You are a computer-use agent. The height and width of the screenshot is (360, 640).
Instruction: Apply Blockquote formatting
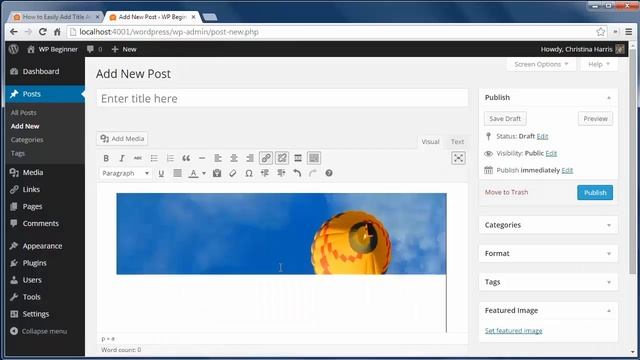click(186, 158)
